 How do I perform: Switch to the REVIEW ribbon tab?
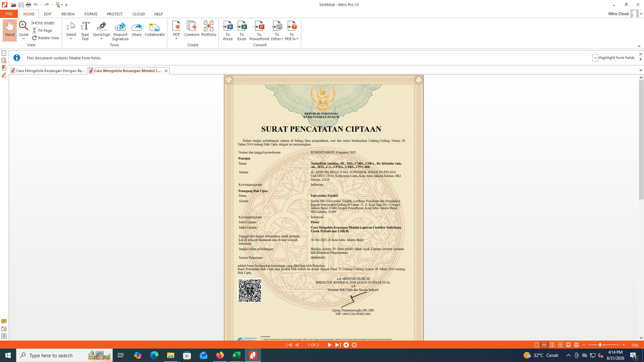tap(68, 14)
